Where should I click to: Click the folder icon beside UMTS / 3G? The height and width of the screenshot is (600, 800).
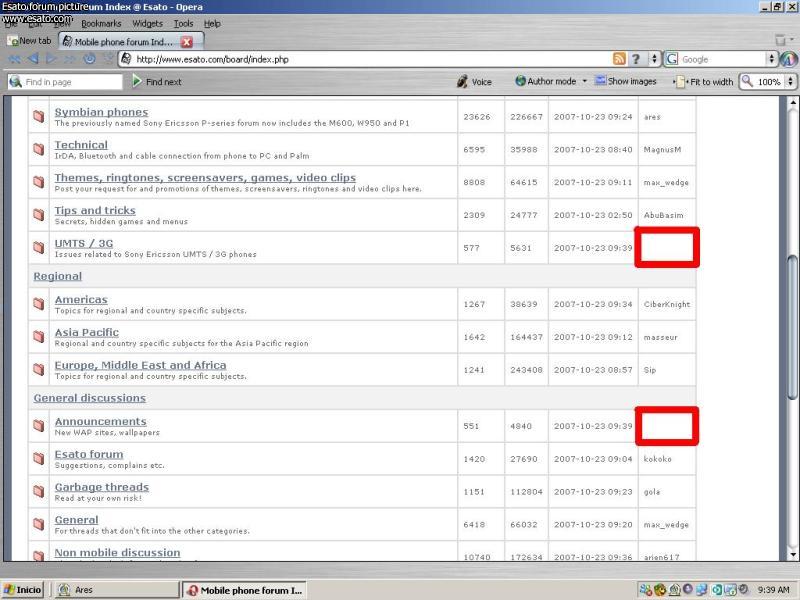pos(39,247)
